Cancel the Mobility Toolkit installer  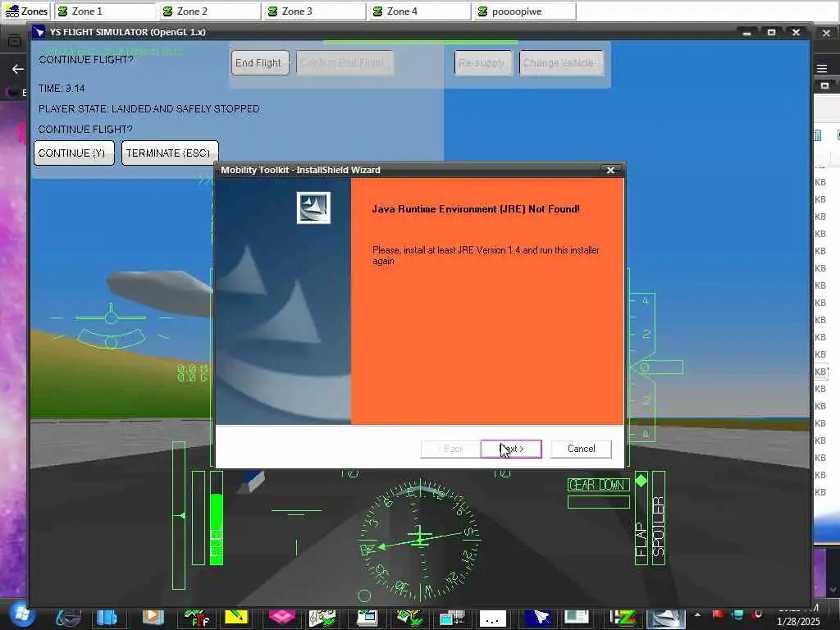582,449
